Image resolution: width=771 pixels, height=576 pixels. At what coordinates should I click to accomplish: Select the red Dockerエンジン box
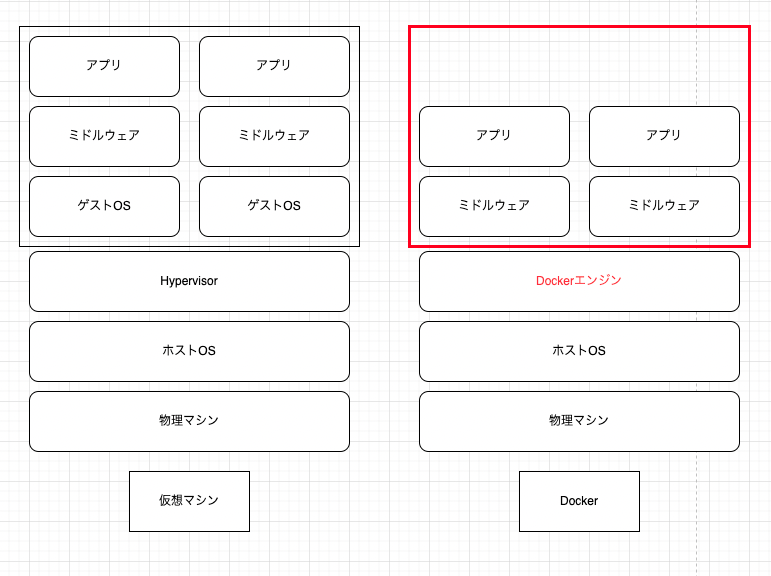click(579, 281)
